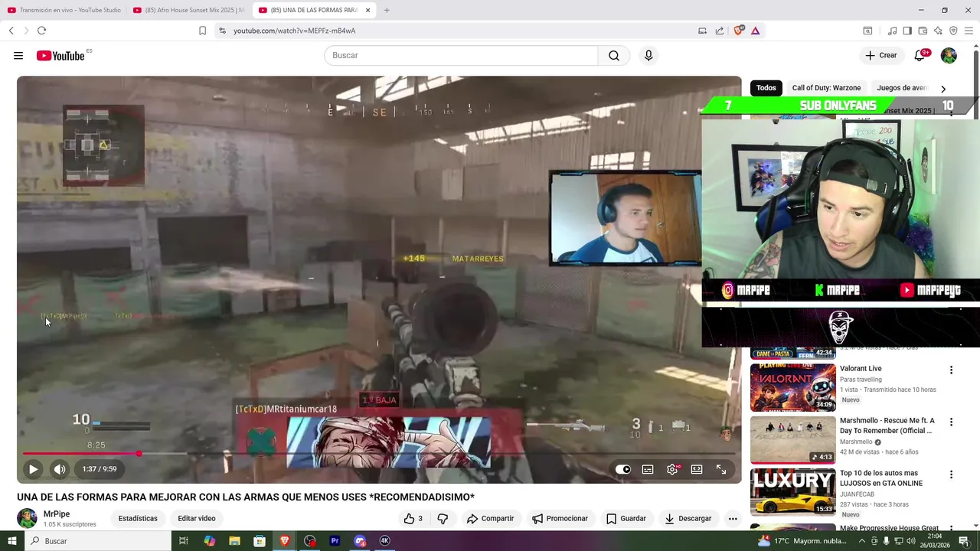Enter full screen mode
The width and height of the screenshot is (980, 551).
pos(721,469)
